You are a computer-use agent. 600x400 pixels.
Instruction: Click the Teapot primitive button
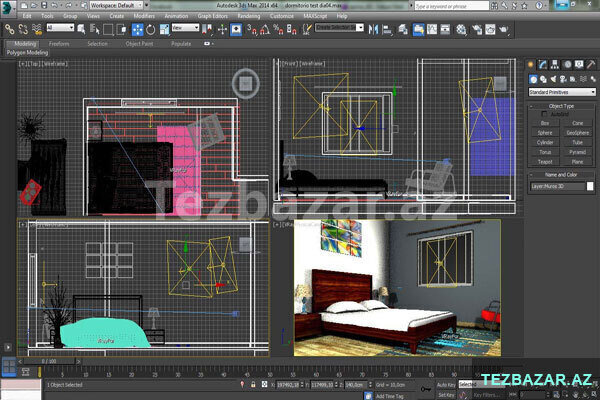[x=545, y=162]
